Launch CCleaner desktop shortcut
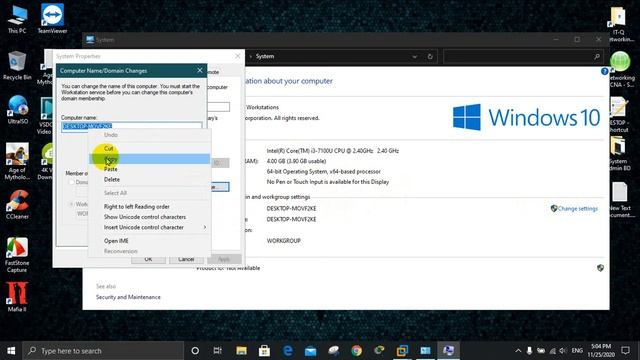 [17, 205]
